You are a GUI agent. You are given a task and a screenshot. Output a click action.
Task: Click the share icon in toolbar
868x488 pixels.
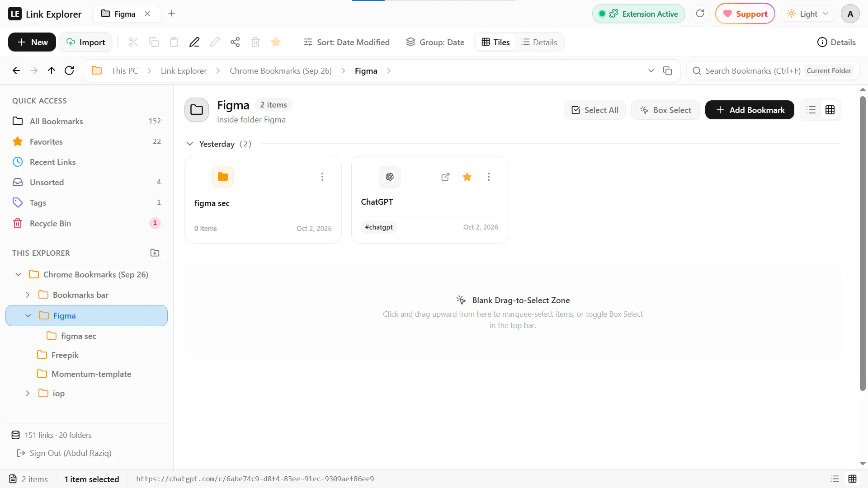click(235, 42)
